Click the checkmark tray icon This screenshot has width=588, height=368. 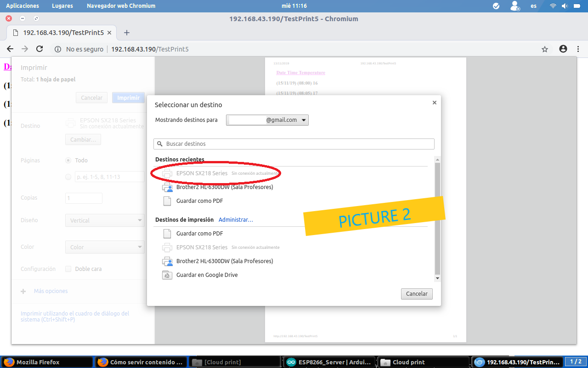[x=496, y=6]
